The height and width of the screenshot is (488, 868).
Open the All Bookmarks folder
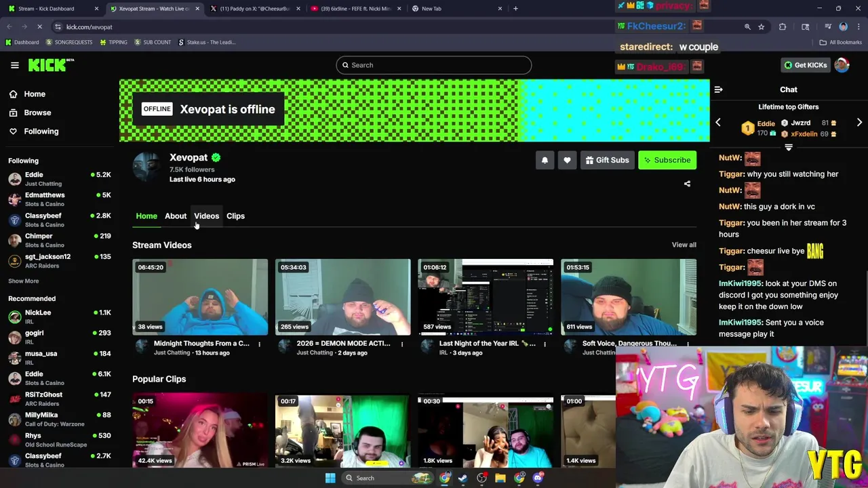(841, 42)
